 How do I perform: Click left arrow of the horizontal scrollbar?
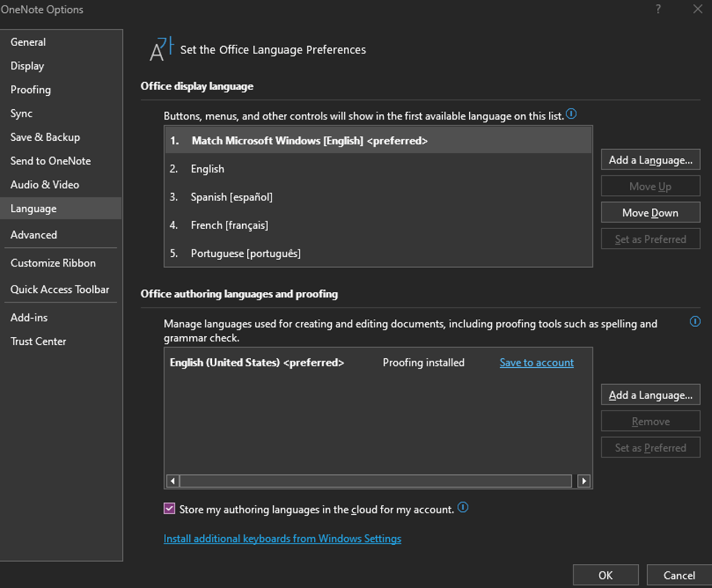point(172,481)
